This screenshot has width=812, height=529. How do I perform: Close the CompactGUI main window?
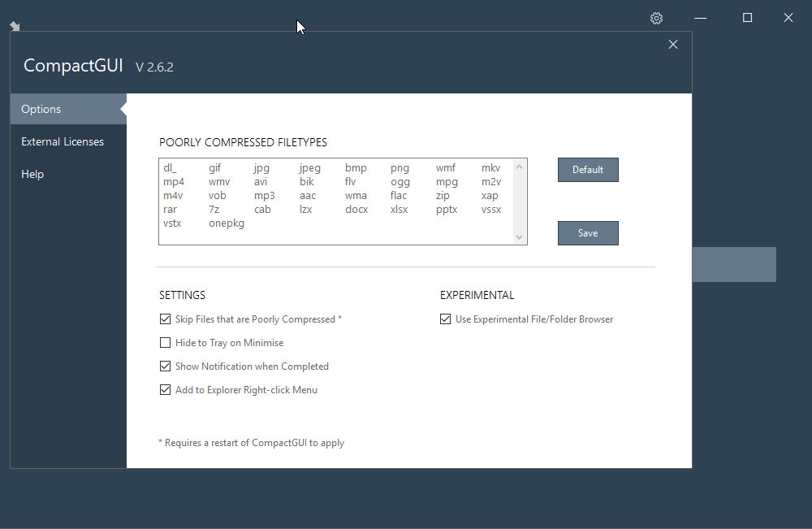[788, 18]
